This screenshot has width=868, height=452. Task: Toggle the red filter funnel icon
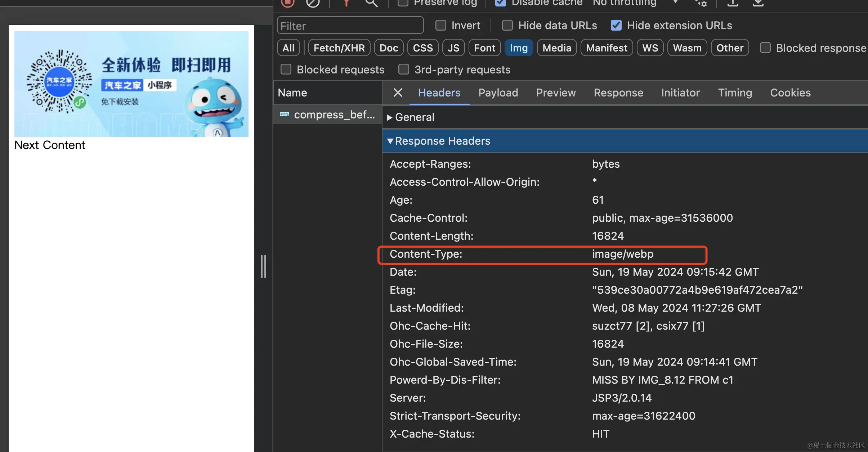click(x=346, y=3)
